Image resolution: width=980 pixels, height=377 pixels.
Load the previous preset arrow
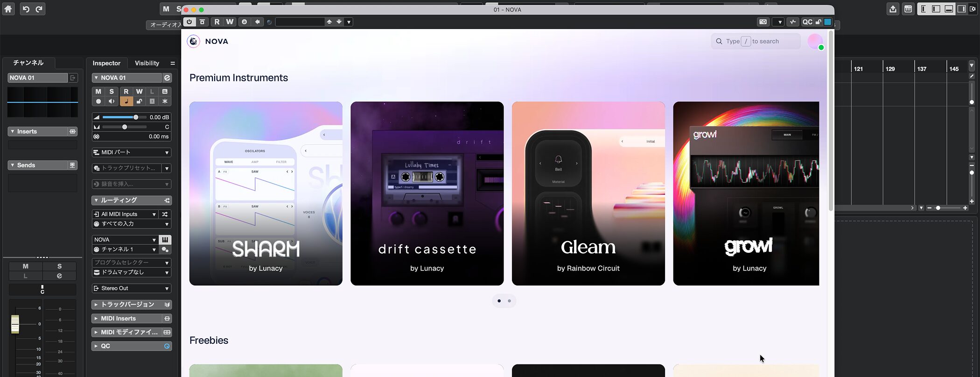[x=329, y=22]
